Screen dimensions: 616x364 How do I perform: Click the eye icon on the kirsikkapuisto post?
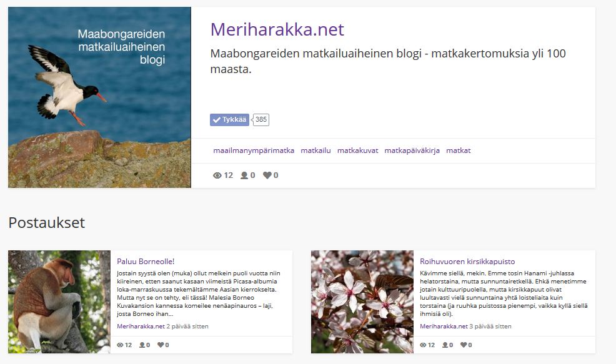point(424,343)
